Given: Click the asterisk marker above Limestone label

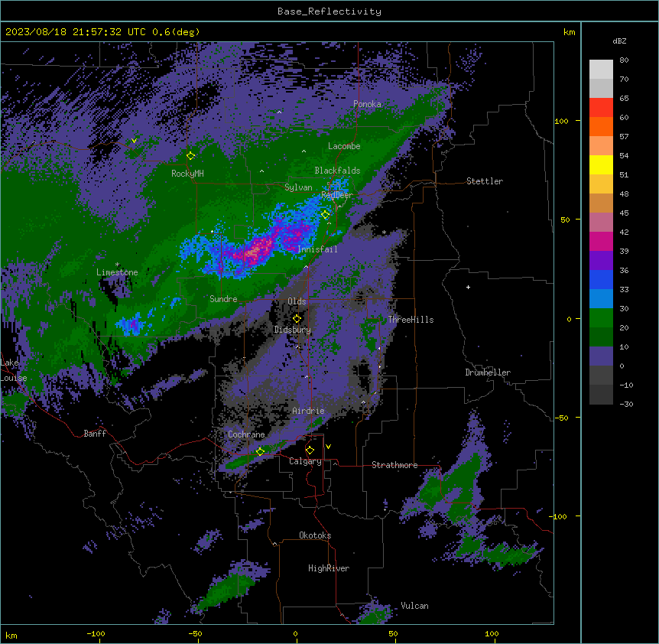Looking at the screenshot, I should click(117, 265).
